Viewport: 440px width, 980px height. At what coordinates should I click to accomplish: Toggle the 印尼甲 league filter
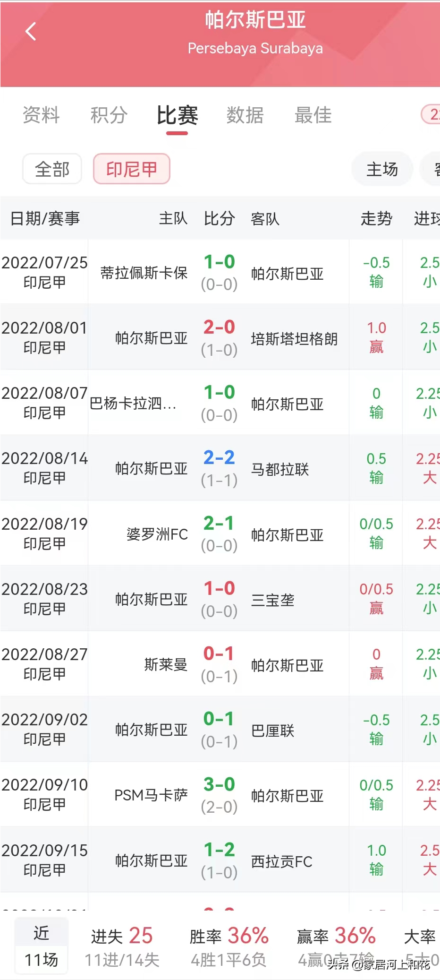coord(132,169)
